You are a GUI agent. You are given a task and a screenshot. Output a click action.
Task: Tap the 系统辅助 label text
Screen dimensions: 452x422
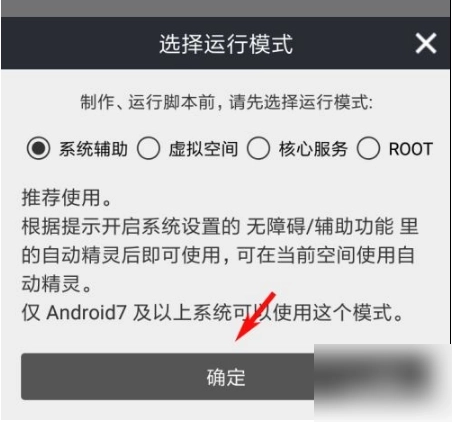pos(94,149)
